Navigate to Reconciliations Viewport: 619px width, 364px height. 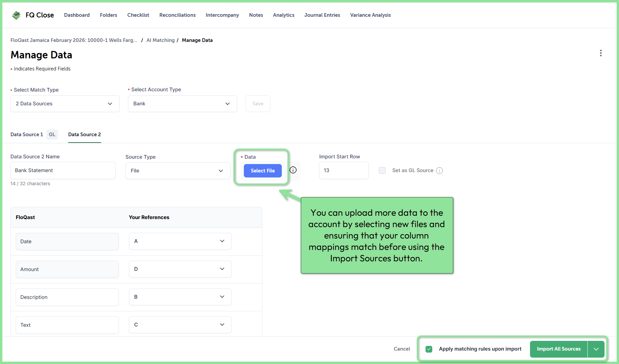coord(177,15)
